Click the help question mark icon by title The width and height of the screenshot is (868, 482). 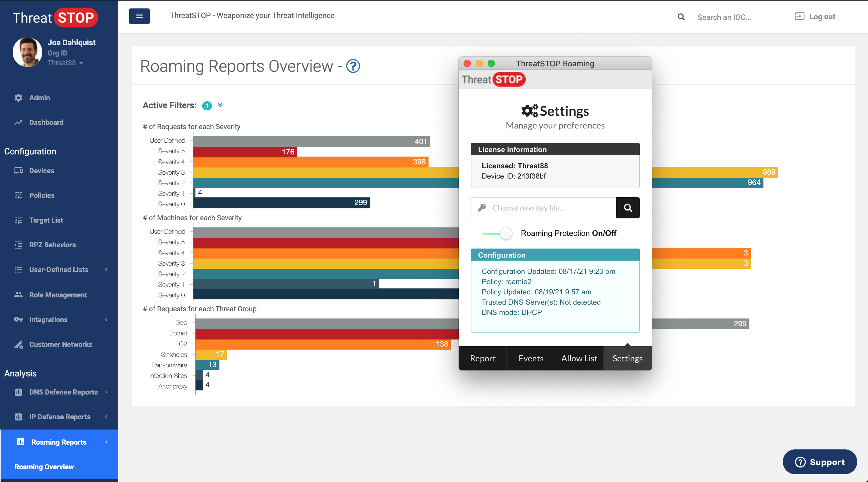pos(353,66)
